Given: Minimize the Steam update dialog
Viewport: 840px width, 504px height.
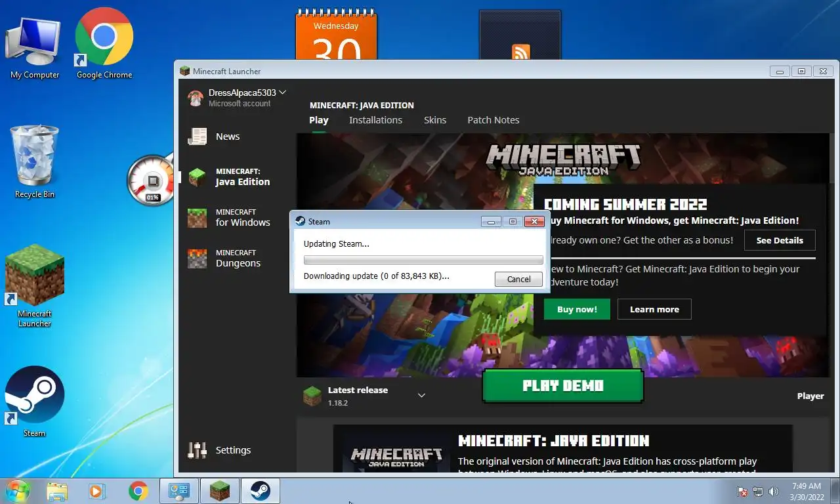Looking at the screenshot, I should [x=491, y=222].
